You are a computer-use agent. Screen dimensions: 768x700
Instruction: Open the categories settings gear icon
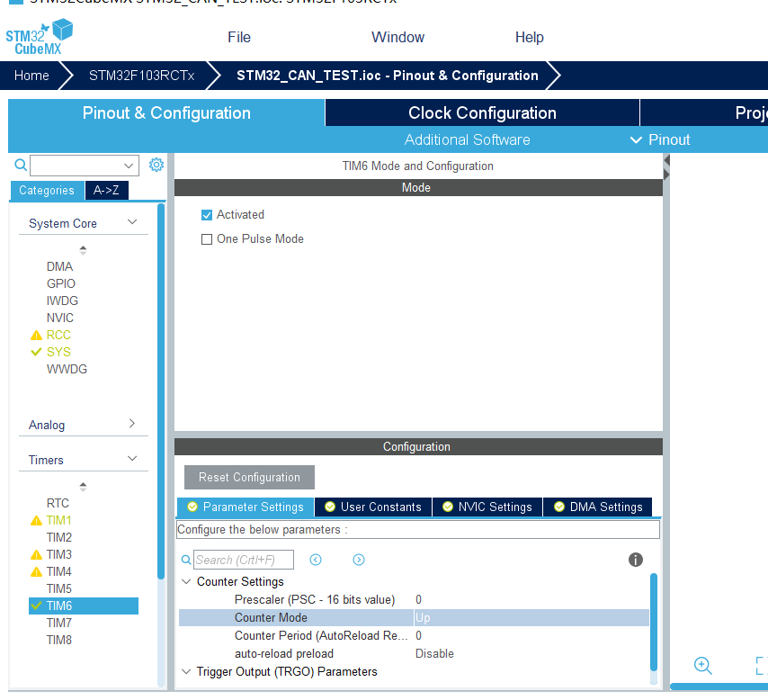click(156, 165)
